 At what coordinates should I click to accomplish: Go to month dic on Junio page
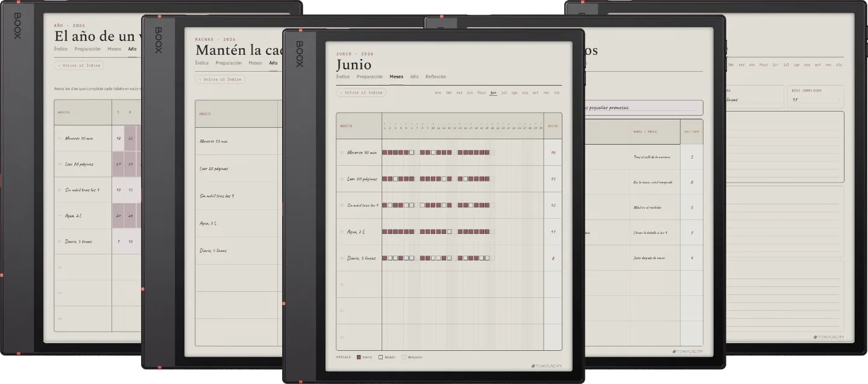(x=557, y=93)
